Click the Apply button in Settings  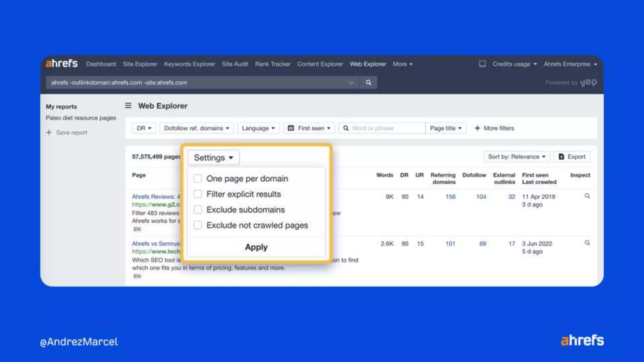[x=256, y=247]
